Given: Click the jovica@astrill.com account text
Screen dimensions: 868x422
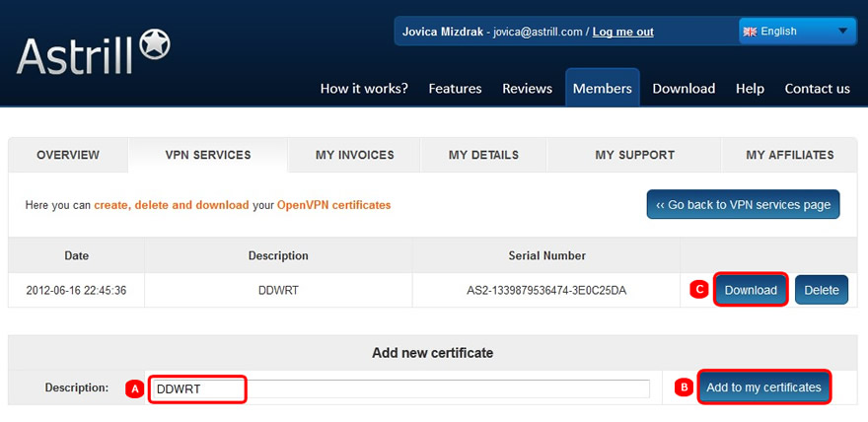Looking at the screenshot, I should tap(538, 33).
